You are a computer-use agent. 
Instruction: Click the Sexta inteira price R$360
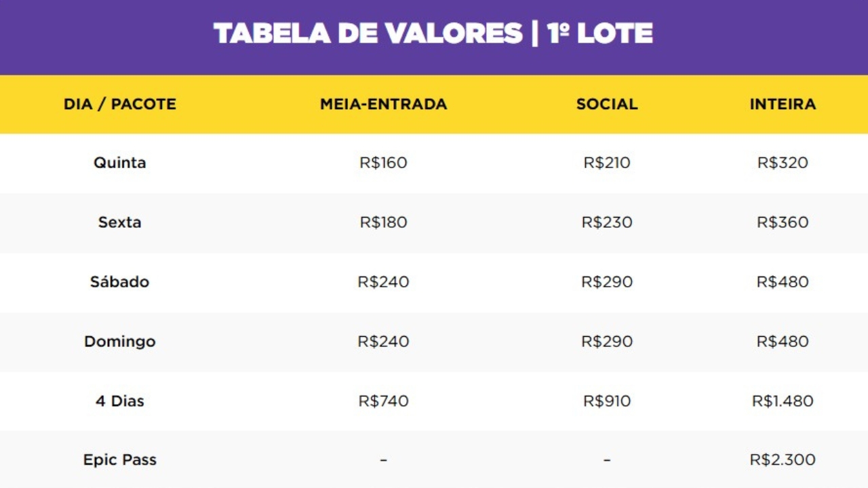(x=783, y=222)
